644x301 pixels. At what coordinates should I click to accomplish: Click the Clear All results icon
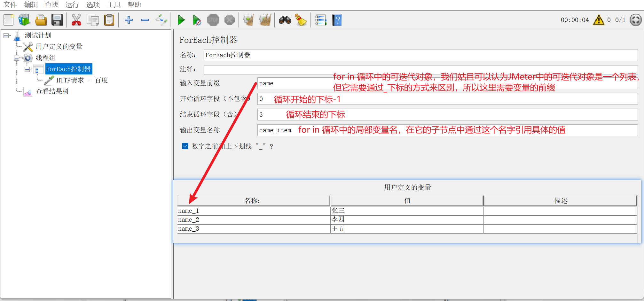265,20
